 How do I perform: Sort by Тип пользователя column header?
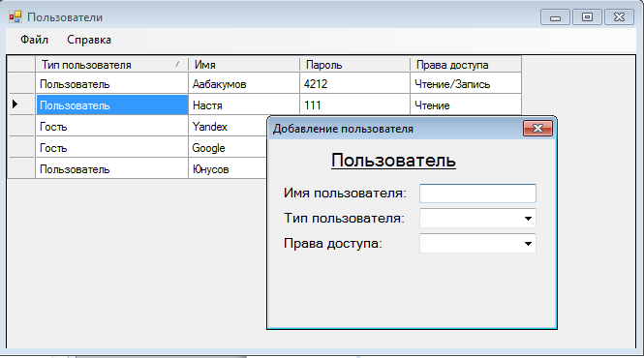pos(111,65)
